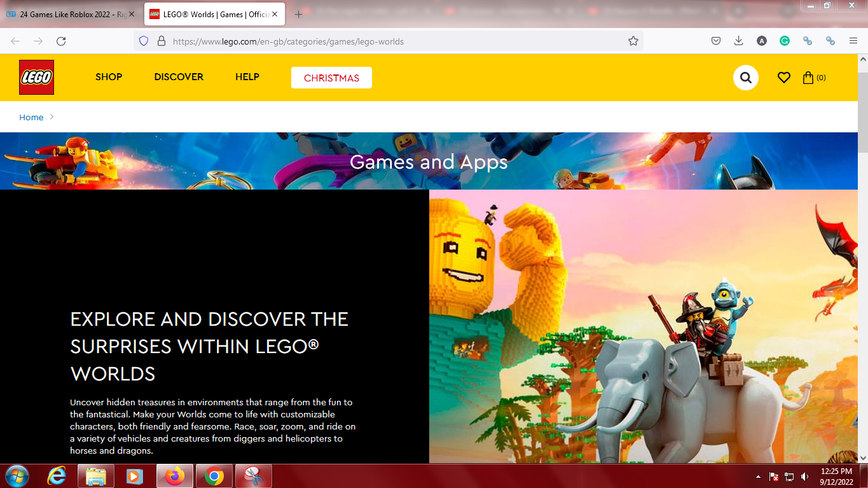Click the Explore and Discover heading
The height and width of the screenshot is (488, 868).
pyautogui.click(x=209, y=346)
